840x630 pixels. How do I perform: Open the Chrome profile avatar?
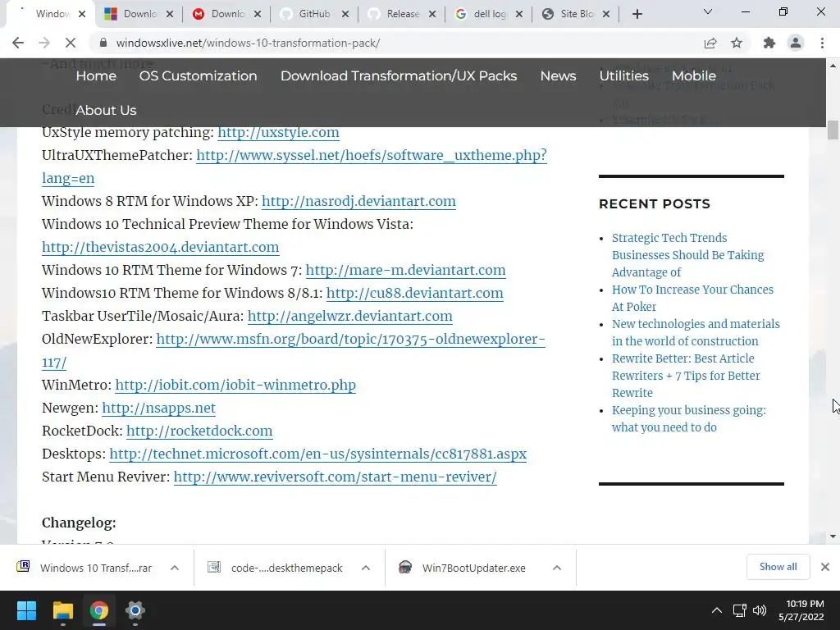[796, 43]
